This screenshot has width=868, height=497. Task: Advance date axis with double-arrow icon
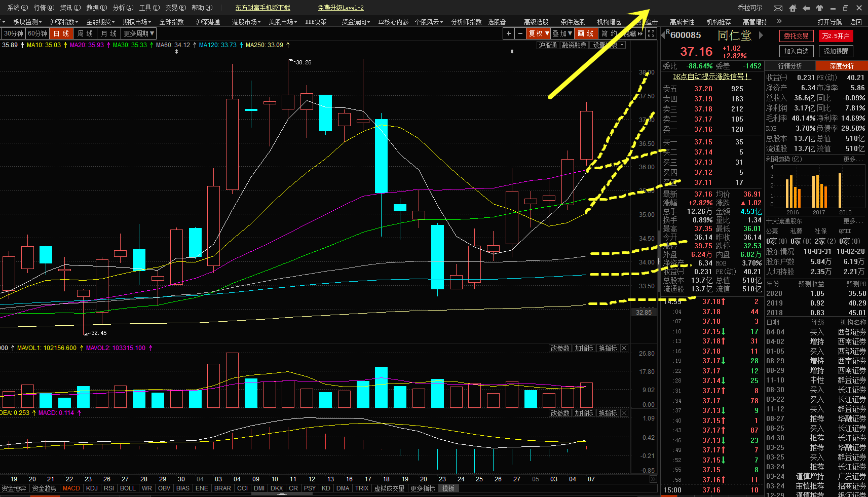click(x=653, y=479)
